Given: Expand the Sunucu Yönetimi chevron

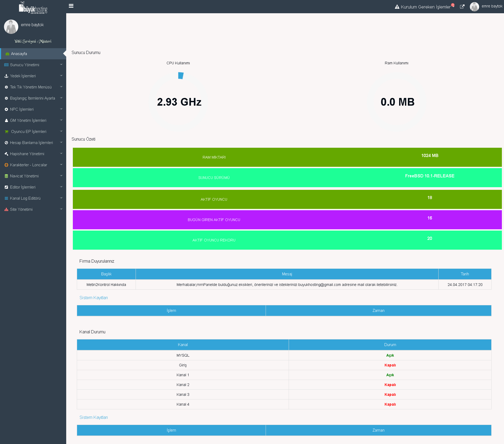Looking at the screenshot, I should (x=61, y=65).
